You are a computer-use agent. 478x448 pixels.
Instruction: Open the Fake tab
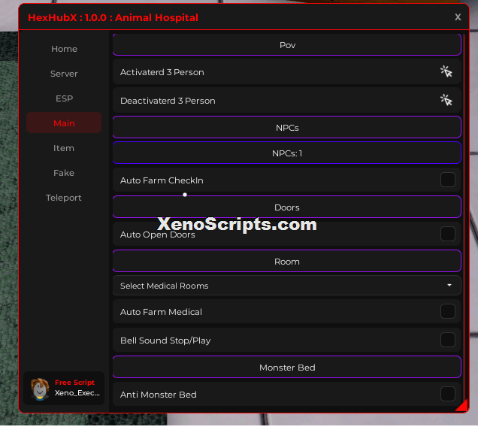click(x=64, y=173)
